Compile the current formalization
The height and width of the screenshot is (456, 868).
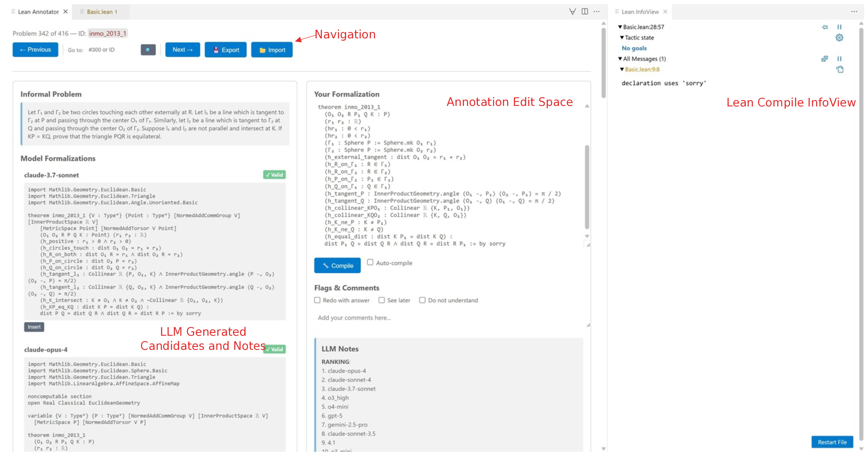pyautogui.click(x=337, y=266)
